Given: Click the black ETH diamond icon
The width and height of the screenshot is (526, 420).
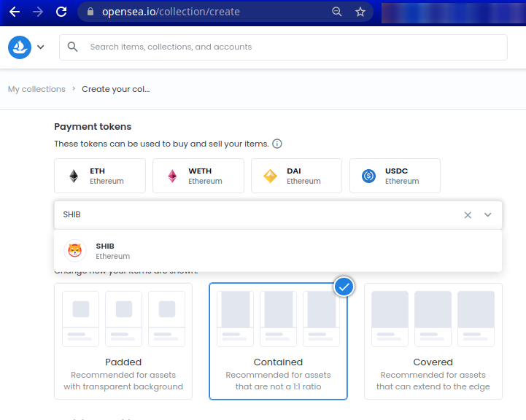Looking at the screenshot, I should click(74, 176).
